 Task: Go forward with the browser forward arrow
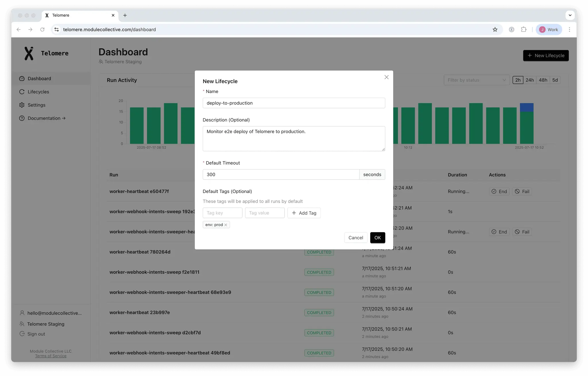(30, 30)
